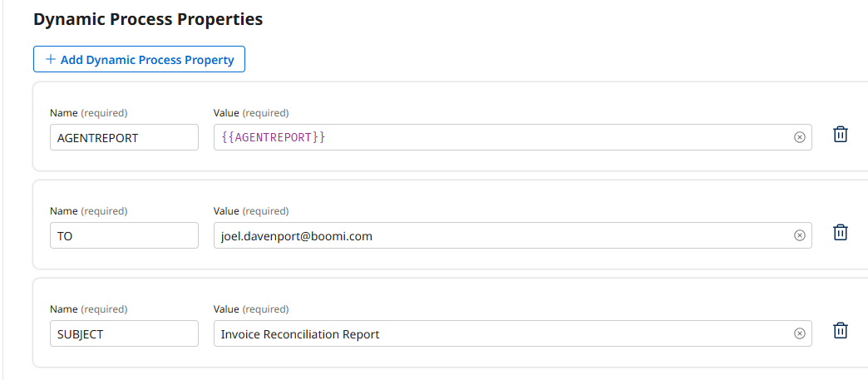Screen dimensions: 868x380
Task: Click the Name label above TO
Action: 63,211
